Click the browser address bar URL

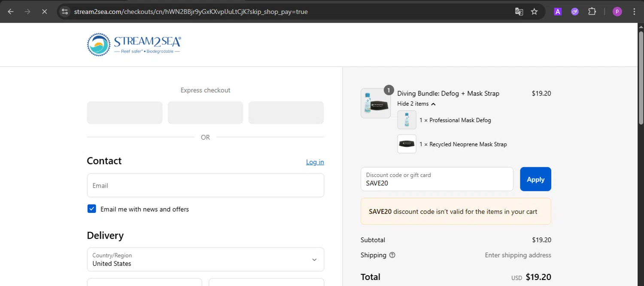(191, 12)
